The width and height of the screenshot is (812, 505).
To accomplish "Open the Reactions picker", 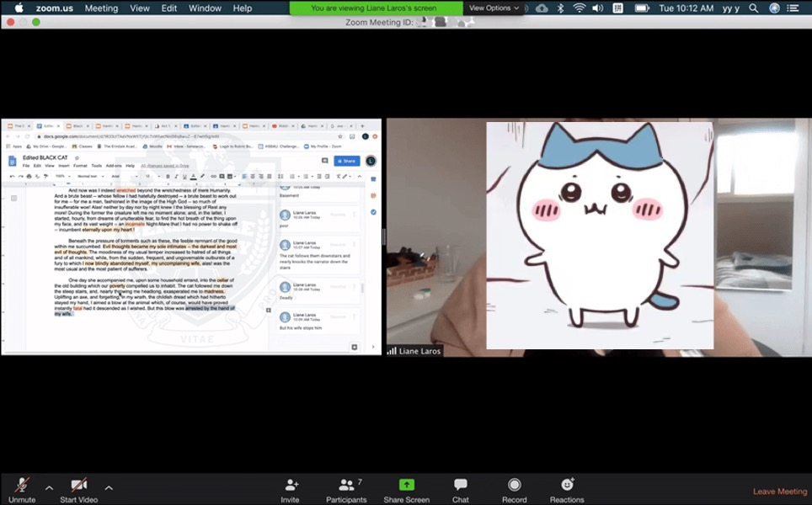I will point(567,490).
